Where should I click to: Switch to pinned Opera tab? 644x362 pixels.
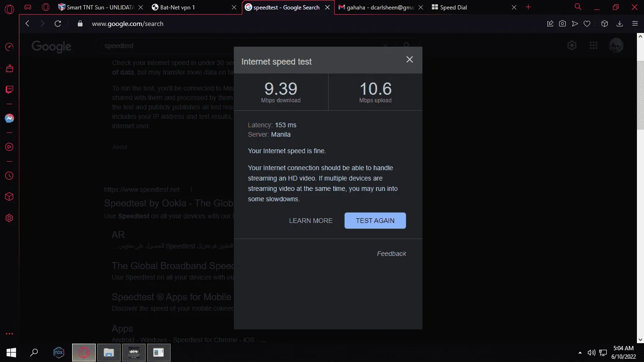(46, 7)
